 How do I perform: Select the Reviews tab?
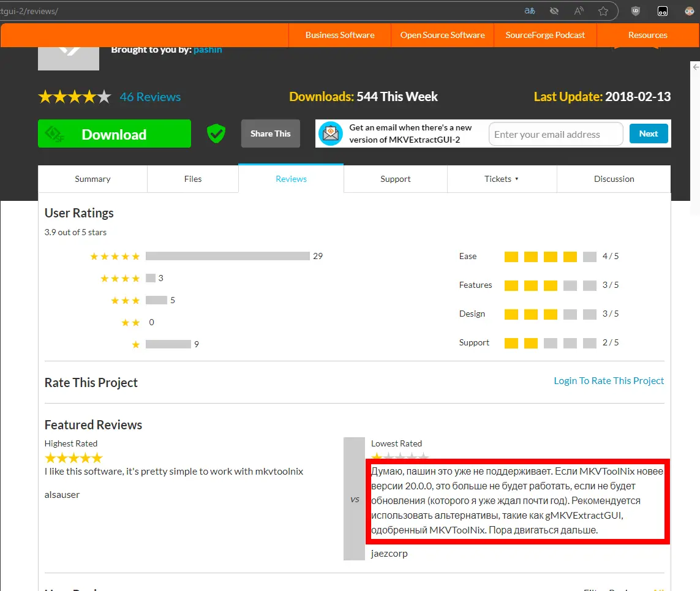[x=291, y=179]
